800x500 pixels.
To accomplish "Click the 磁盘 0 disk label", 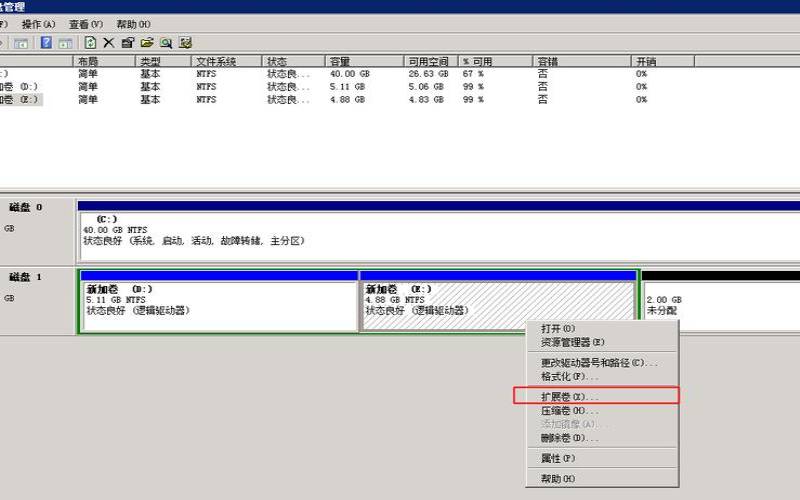I will [x=26, y=207].
